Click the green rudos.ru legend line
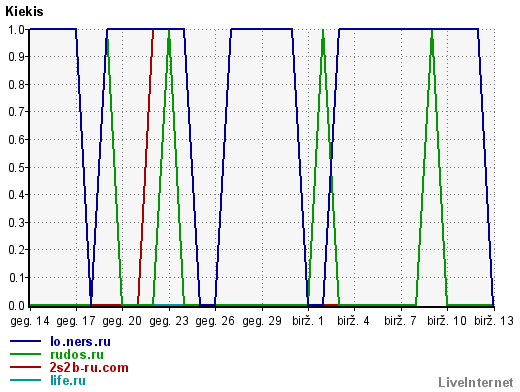 pyautogui.click(x=25, y=354)
